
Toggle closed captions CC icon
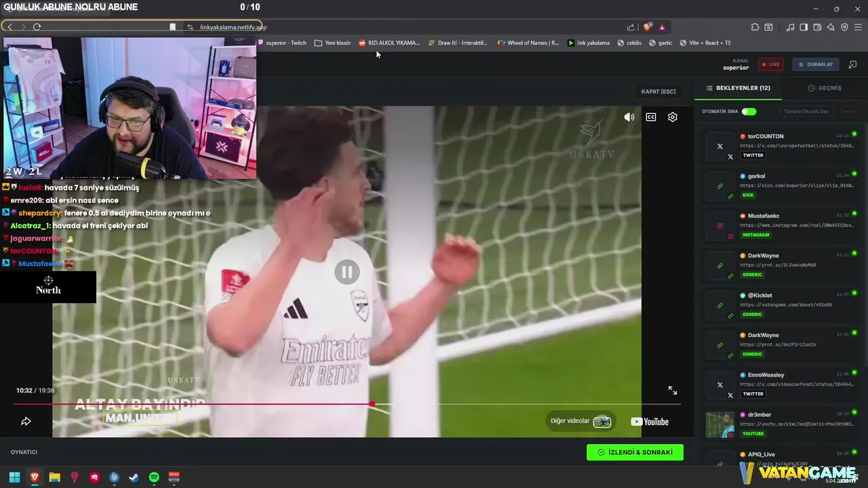(x=651, y=117)
